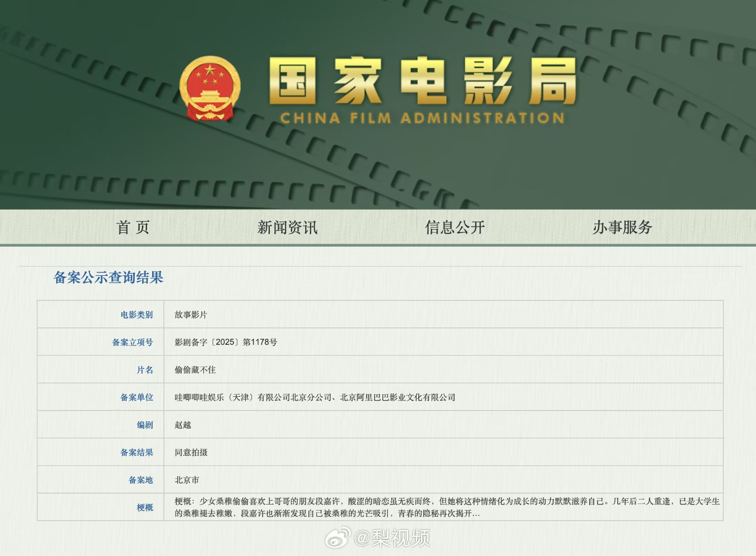756x556 pixels.
Task: Click the 备案地 row label
Action: [x=141, y=480]
